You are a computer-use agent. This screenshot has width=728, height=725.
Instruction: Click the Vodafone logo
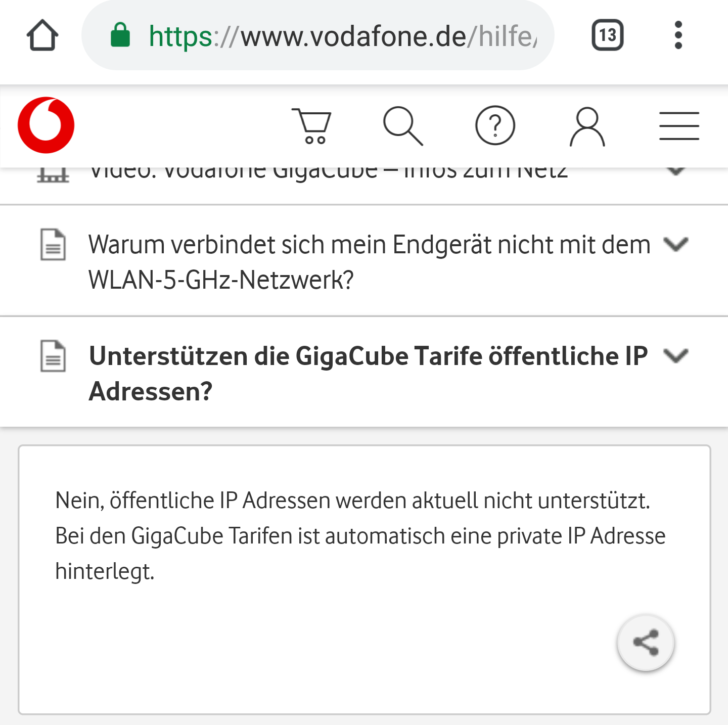click(x=46, y=125)
